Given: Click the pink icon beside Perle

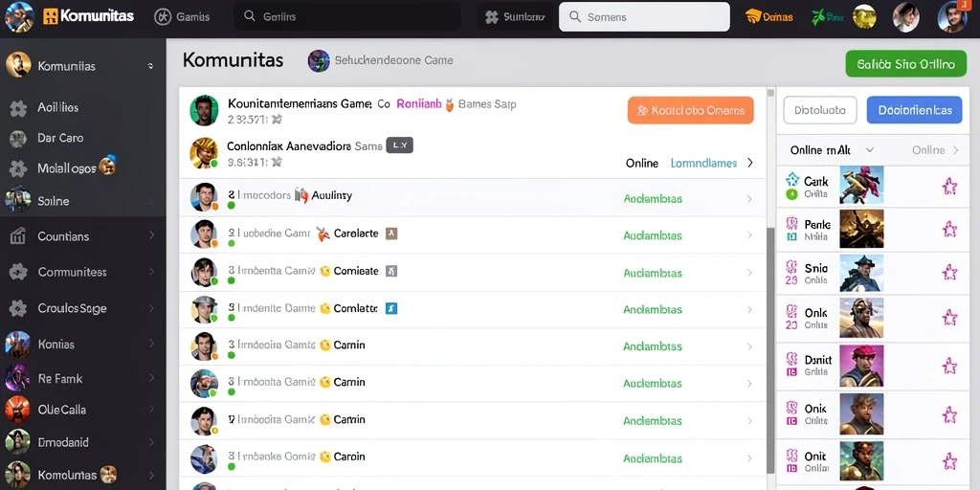Looking at the screenshot, I should (791, 223).
